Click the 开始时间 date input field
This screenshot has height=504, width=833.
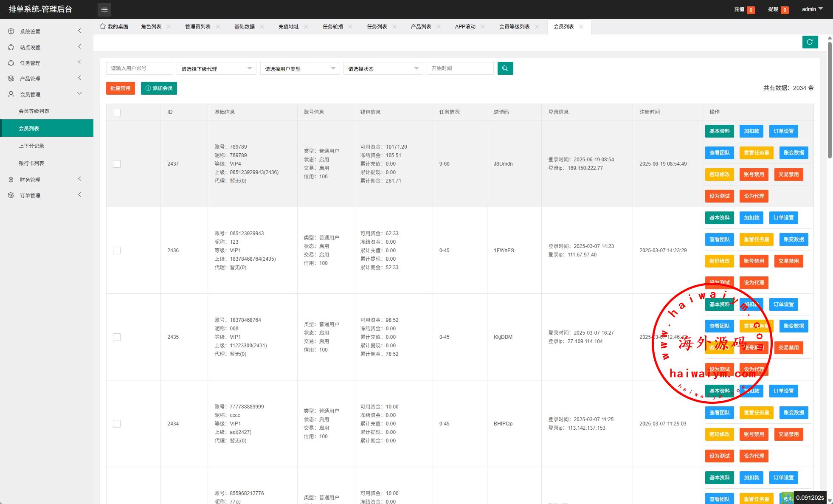460,68
